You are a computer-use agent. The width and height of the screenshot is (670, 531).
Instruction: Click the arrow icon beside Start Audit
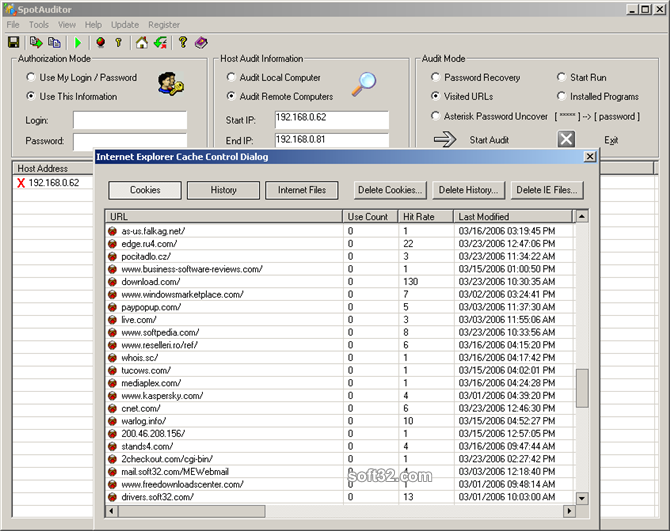[x=445, y=139]
